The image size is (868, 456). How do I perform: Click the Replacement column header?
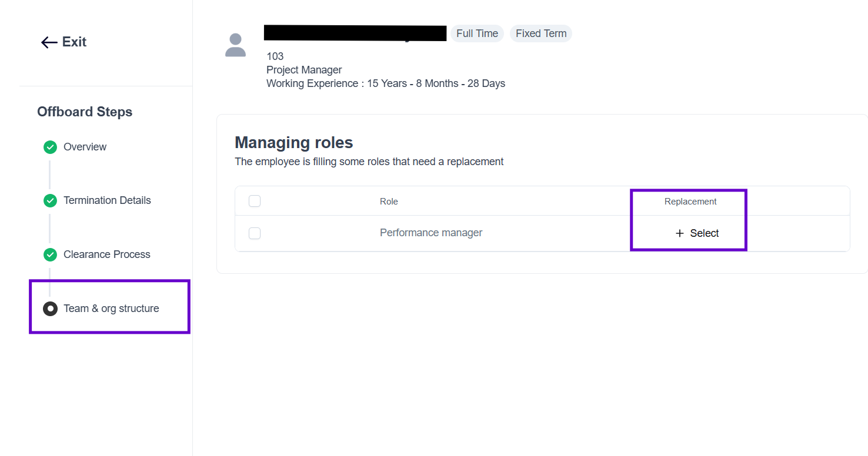pyautogui.click(x=690, y=202)
